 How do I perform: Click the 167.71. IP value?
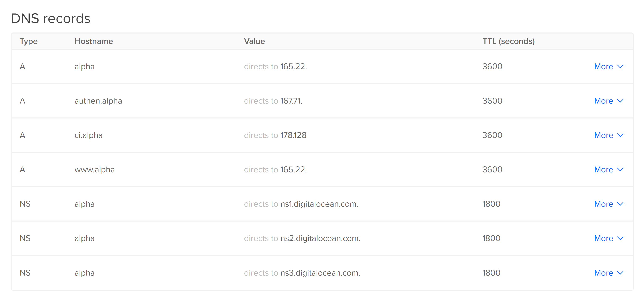click(291, 101)
